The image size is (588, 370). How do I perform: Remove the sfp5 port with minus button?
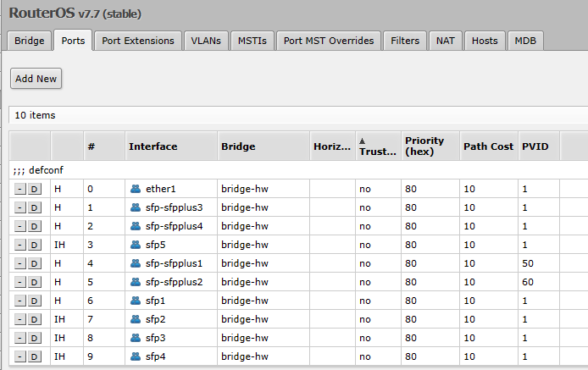(x=19, y=245)
